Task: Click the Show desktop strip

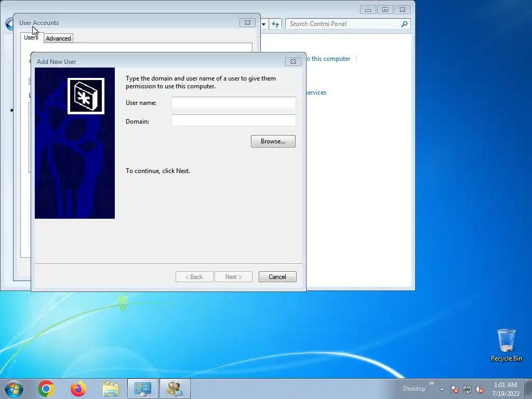Action: (528, 389)
